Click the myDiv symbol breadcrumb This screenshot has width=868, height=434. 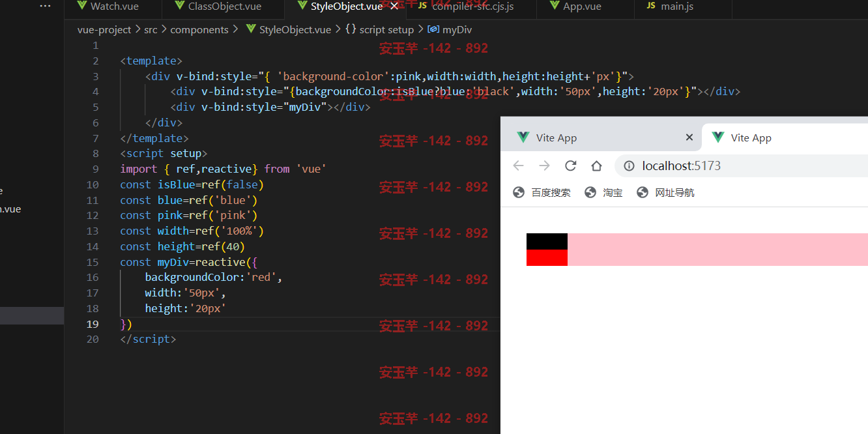click(457, 30)
